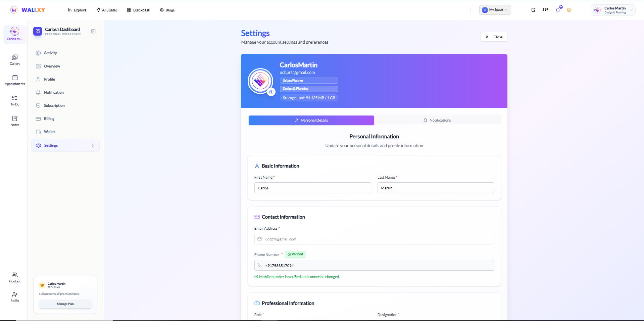Go to Wallet in dashboard menu
Image resolution: width=644 pixels, height=321 pixels.
point(65,132)
